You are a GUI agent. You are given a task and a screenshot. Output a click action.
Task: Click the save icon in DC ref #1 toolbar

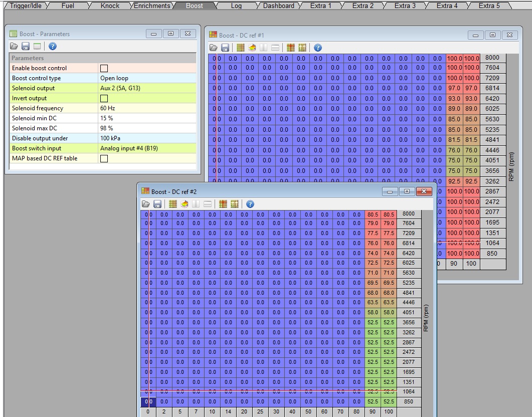pos(225,48)
